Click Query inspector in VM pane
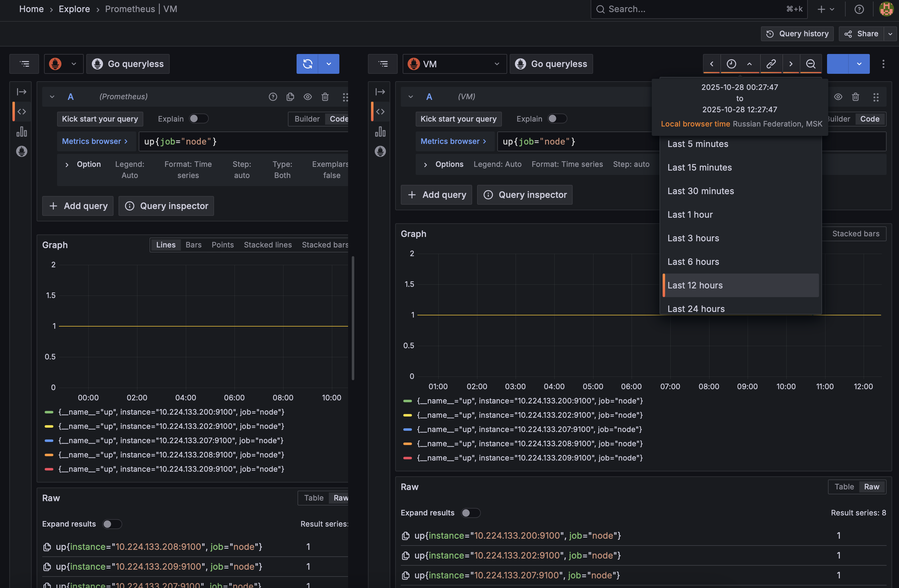 [525, 194]
